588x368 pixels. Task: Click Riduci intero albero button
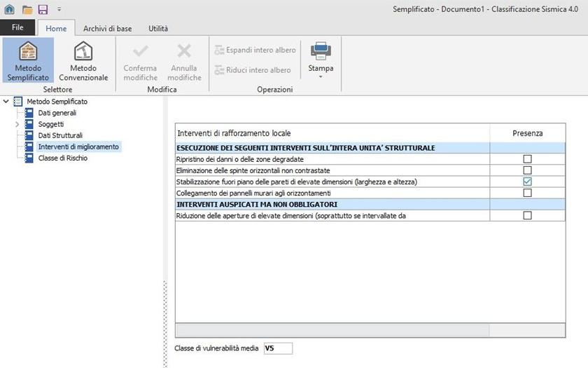(x=253, y=70)
